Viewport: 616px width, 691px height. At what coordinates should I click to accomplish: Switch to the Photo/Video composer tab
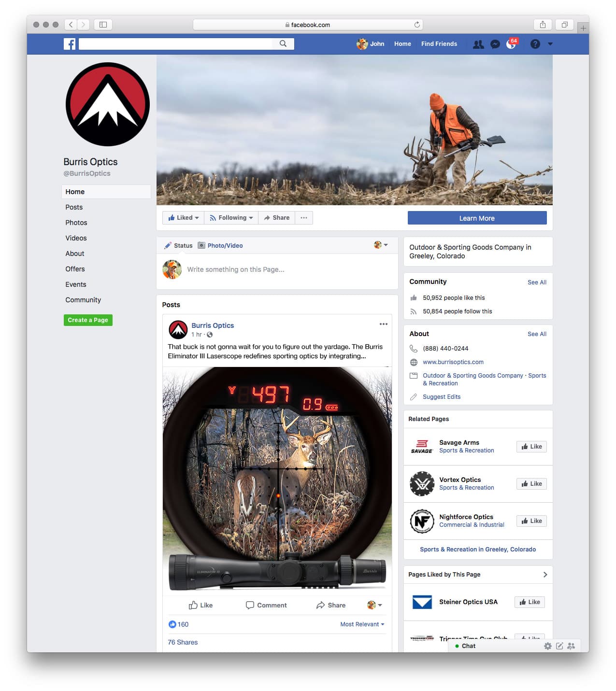tap(220, 246)
